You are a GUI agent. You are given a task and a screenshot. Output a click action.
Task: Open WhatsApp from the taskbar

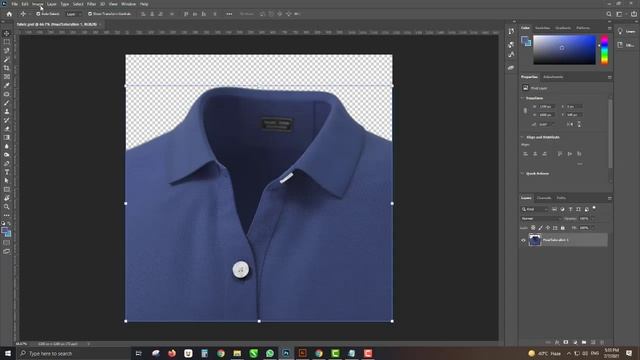tap(270, 353)
